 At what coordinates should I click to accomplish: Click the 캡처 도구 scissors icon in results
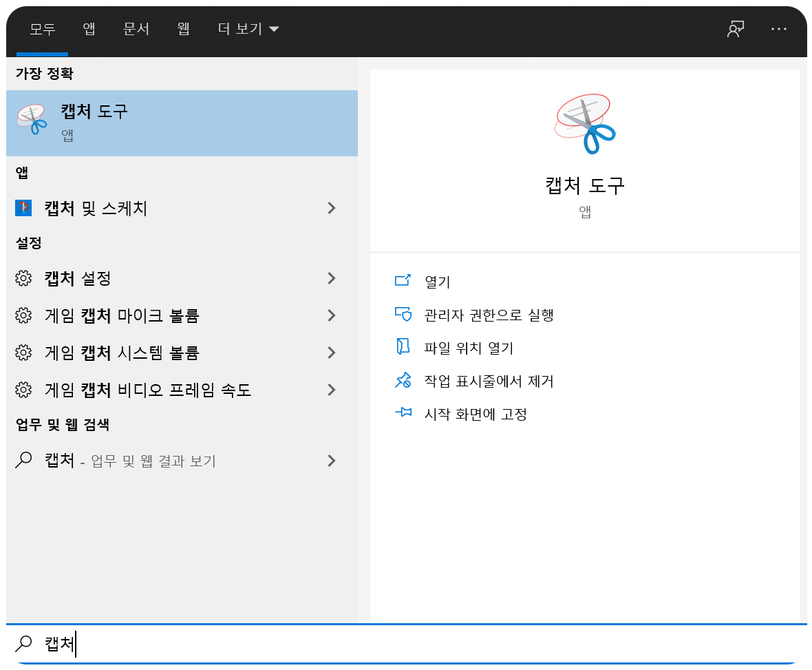click(32, 120)
